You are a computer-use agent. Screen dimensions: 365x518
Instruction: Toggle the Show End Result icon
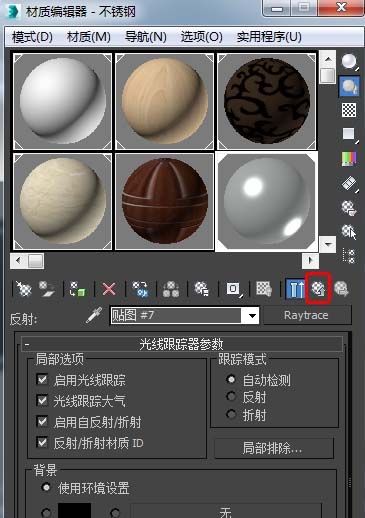coord(295,289)
